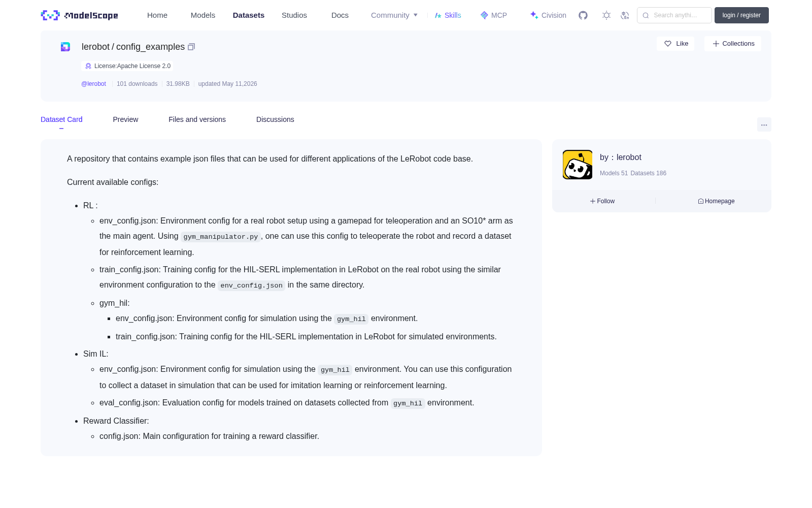The height and width of the screenshot is (508, 812).
Task: Click '101 downloads' text
Action: click(137, 84)
